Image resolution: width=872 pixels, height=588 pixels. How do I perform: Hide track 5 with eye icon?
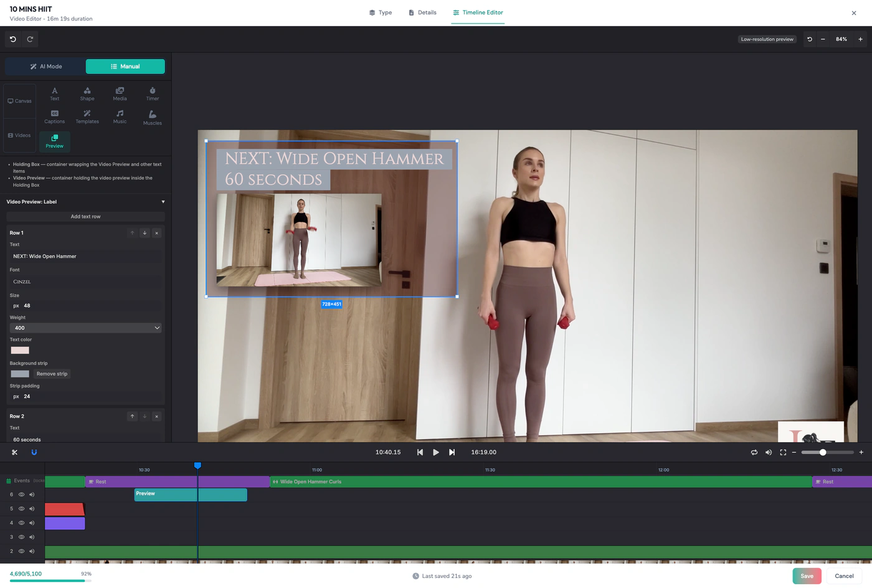(x=21, y=509)
